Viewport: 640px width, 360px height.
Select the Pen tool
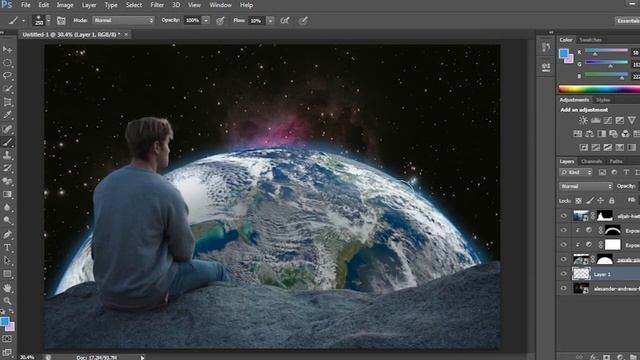point(7,234)
